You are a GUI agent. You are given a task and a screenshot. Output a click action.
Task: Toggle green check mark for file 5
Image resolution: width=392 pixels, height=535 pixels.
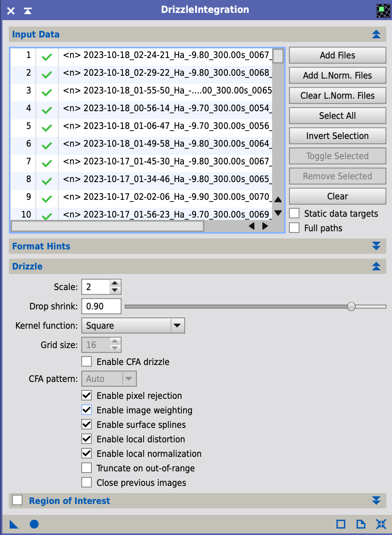click(x=47, y=128)
